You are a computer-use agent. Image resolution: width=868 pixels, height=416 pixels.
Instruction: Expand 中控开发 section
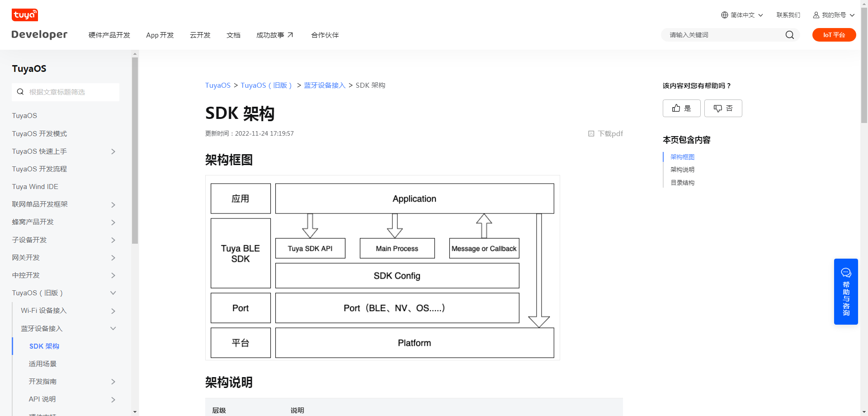[x=113, y=275]
